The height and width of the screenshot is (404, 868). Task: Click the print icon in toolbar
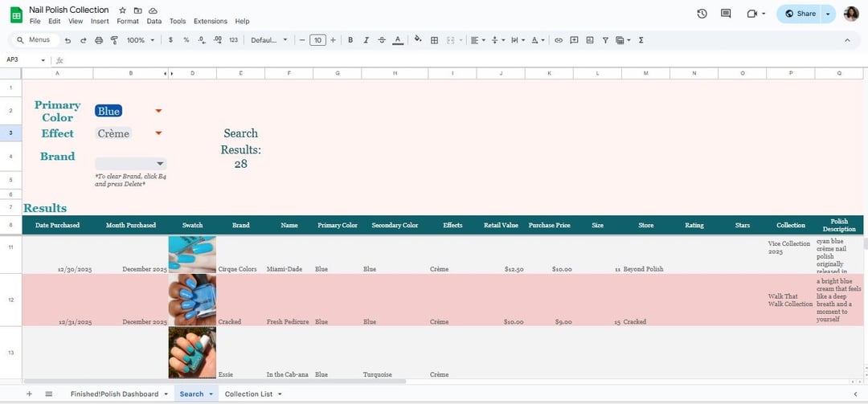(x=99, y=40)
